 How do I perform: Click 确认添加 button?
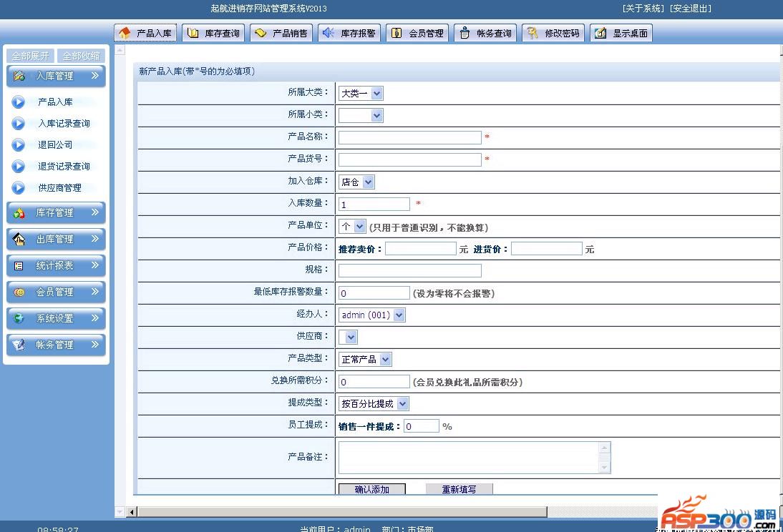[371, 489]
